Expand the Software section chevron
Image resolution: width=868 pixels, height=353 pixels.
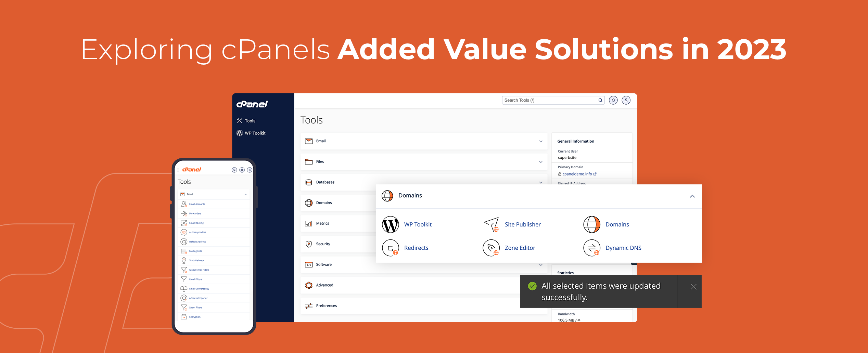pos(541,265)
